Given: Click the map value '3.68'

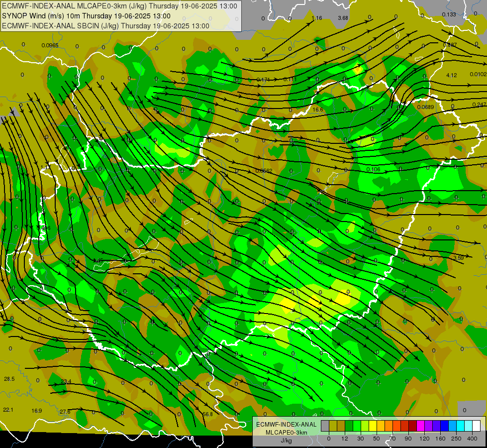Looking at the screenshot, I should click(343, 18).
